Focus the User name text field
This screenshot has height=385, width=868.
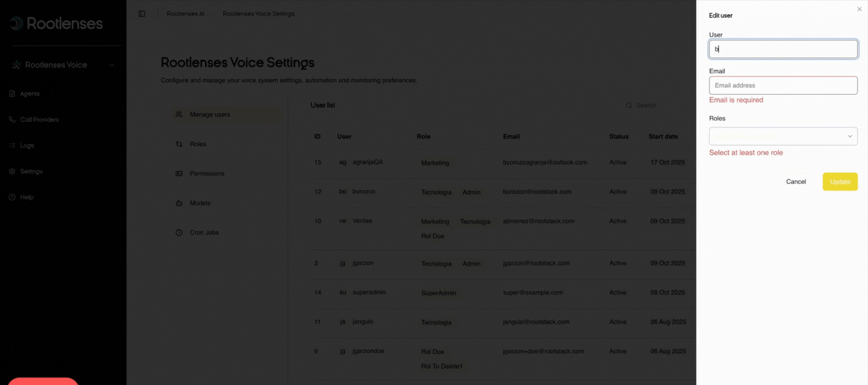(783, 49)
